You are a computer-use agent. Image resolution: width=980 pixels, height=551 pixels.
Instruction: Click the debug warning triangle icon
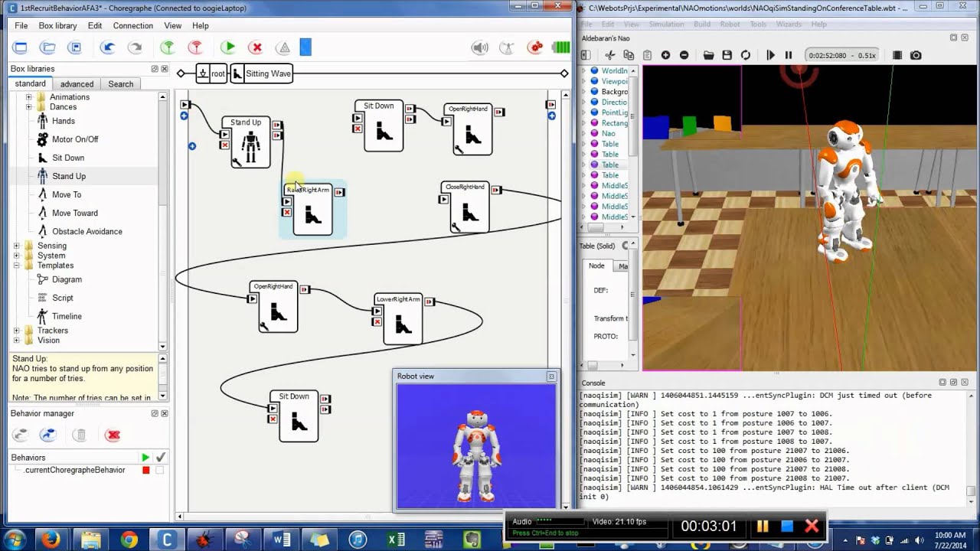[284, 47]
